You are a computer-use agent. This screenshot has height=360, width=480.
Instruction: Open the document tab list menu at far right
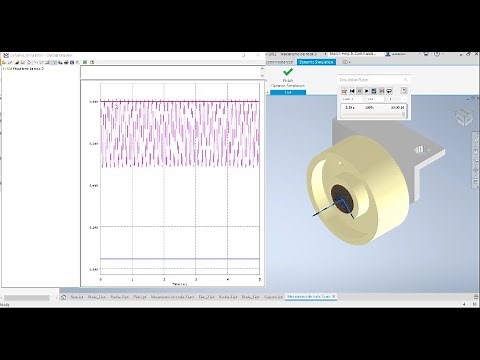476,297
